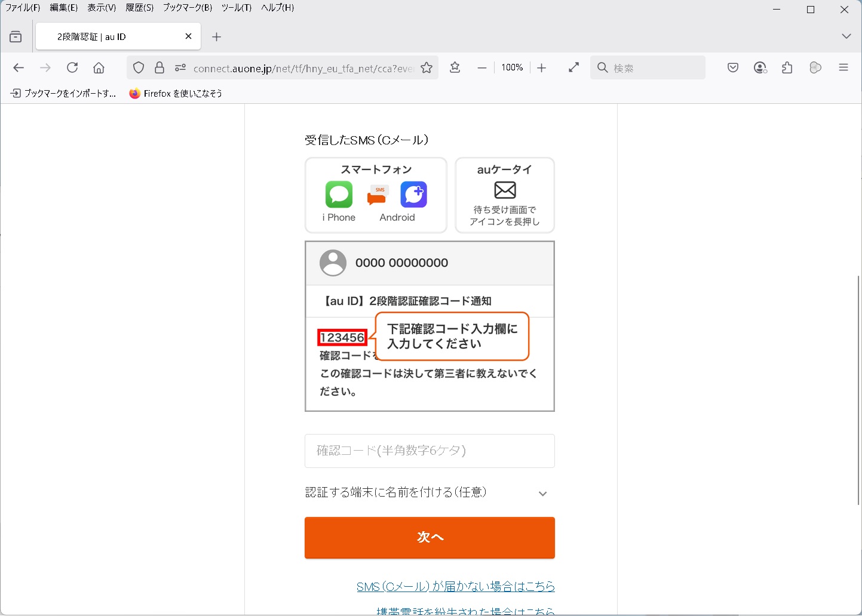Image resolution: width=862 pixels, height=616 pixels.
Task: Open SMS(Cメール)が届かない場合はこちら link
Action: point(456,587)
